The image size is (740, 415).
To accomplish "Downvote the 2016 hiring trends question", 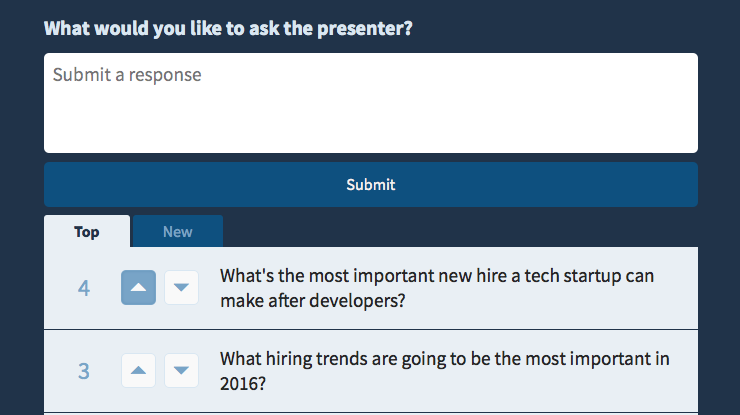I will pos(181,371).
